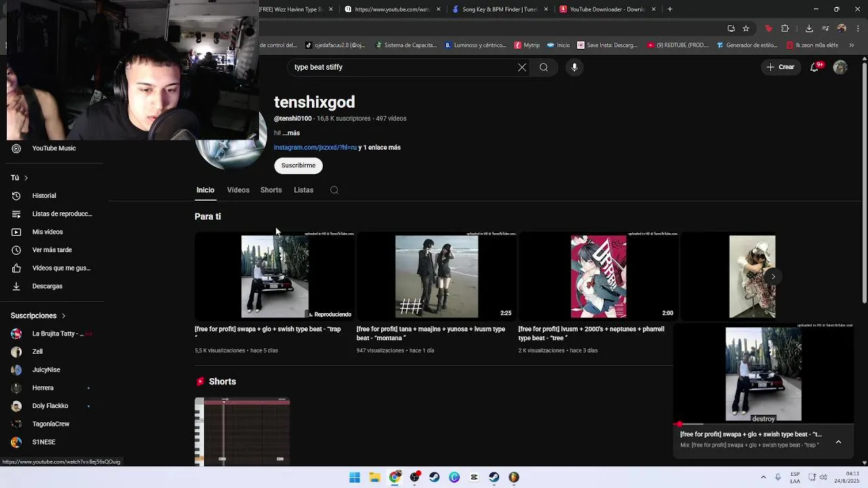The image size is (868, 488).
Task: Open the notifications bell
Action: click(815, 67)
